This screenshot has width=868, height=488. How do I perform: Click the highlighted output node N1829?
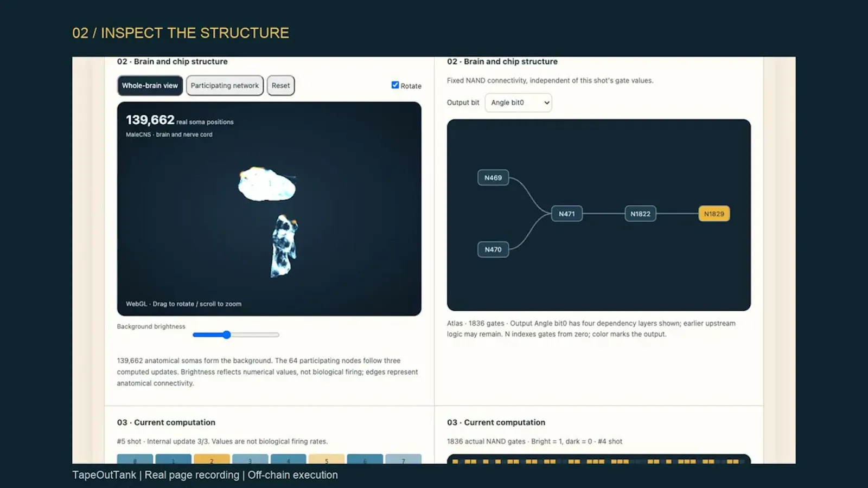click(714, 214)
